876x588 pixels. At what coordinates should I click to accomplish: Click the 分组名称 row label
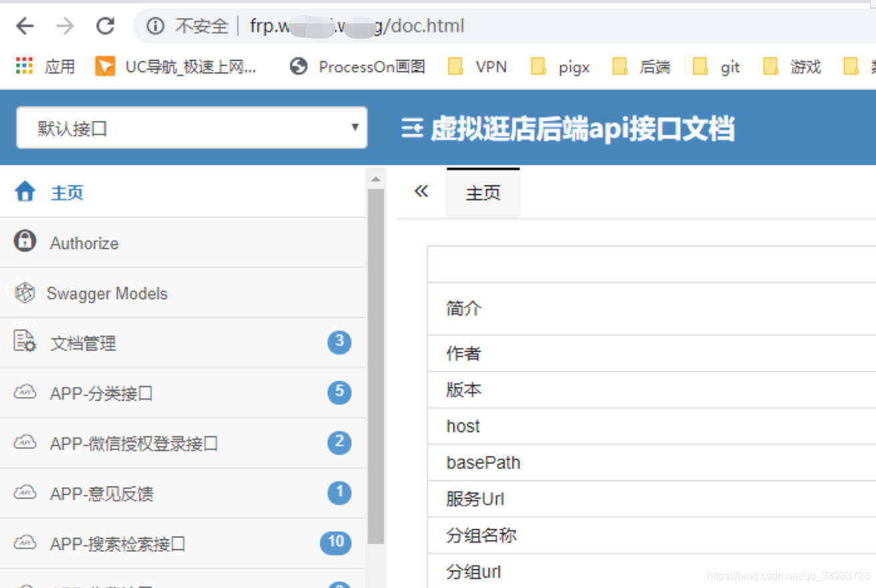point(481,535)
